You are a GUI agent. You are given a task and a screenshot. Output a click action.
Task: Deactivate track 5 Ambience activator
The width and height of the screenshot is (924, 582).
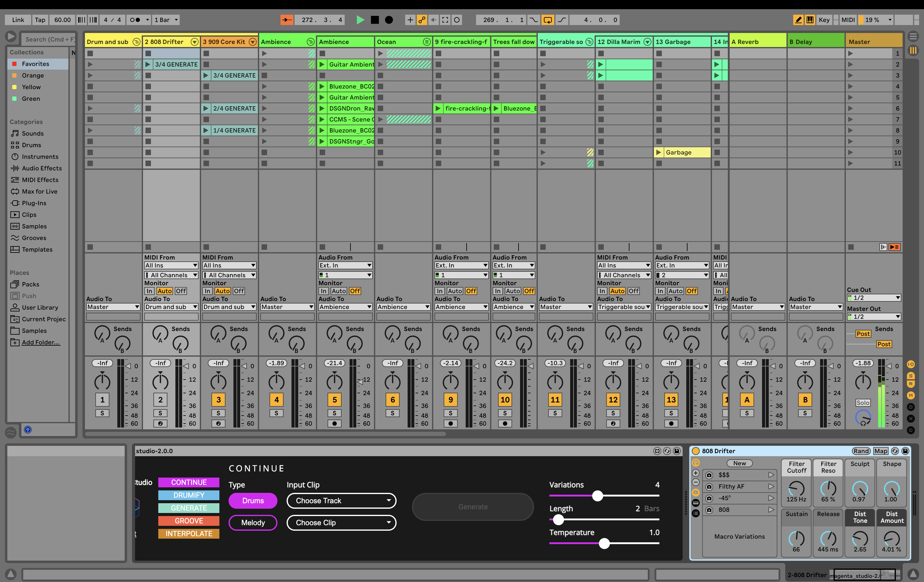334,400
